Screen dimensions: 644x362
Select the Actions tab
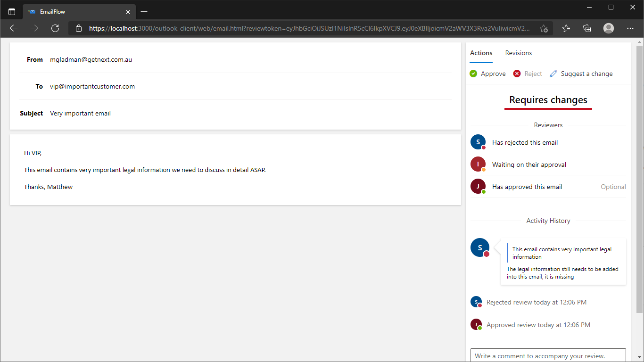click(x=481, y=53)
